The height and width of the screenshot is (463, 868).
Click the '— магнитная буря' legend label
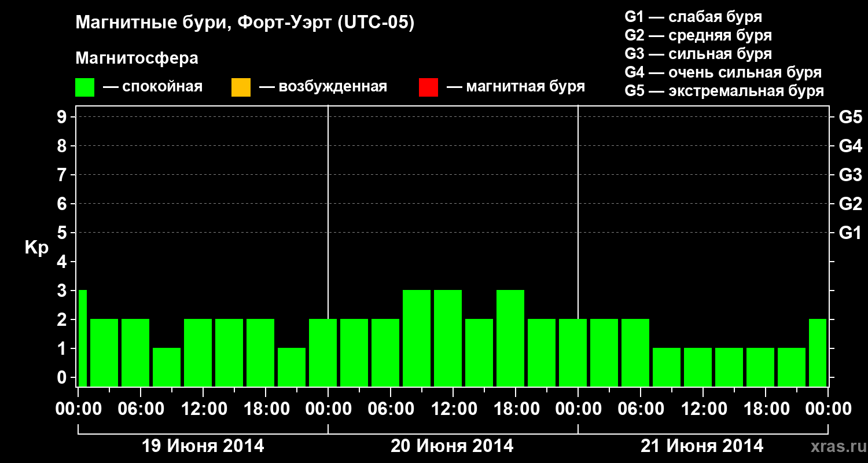click(516, 87)
